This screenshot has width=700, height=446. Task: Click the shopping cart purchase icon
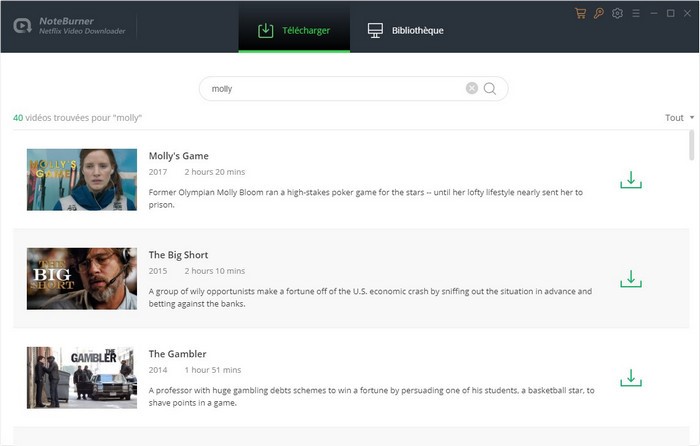[581, 13]
